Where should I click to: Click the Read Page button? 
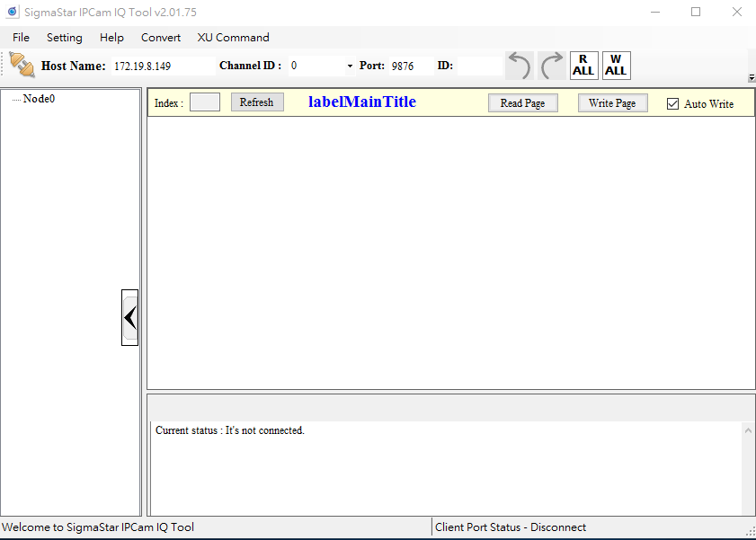(x=522, y=103)
